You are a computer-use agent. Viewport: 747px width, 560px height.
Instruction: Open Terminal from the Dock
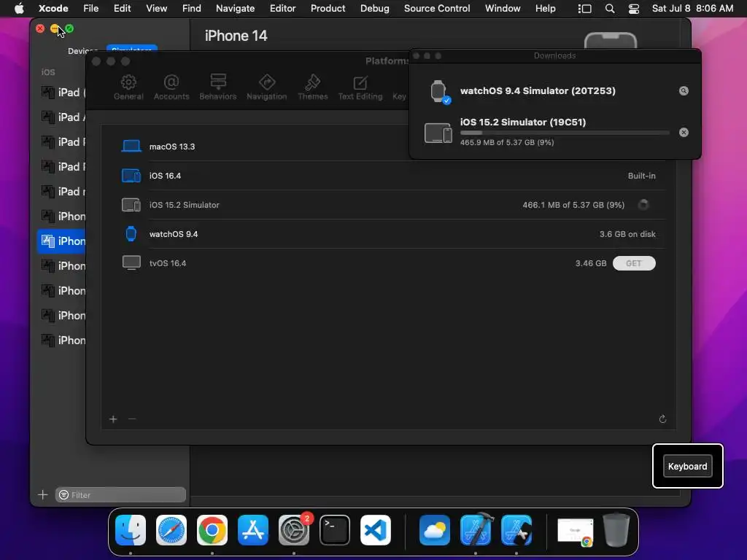pyautogui.click(x=334, y=530)
